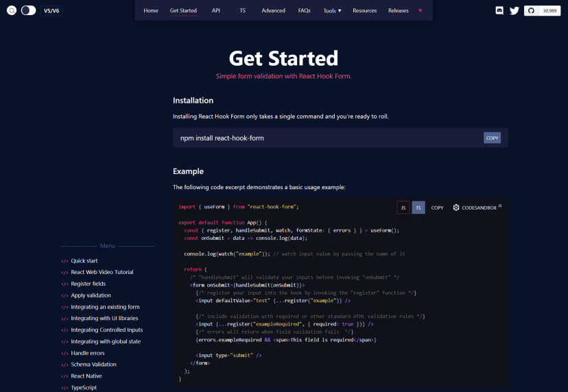
Task: Switch code example to JS
Action: pyautogui.click(x=403, y=208)
